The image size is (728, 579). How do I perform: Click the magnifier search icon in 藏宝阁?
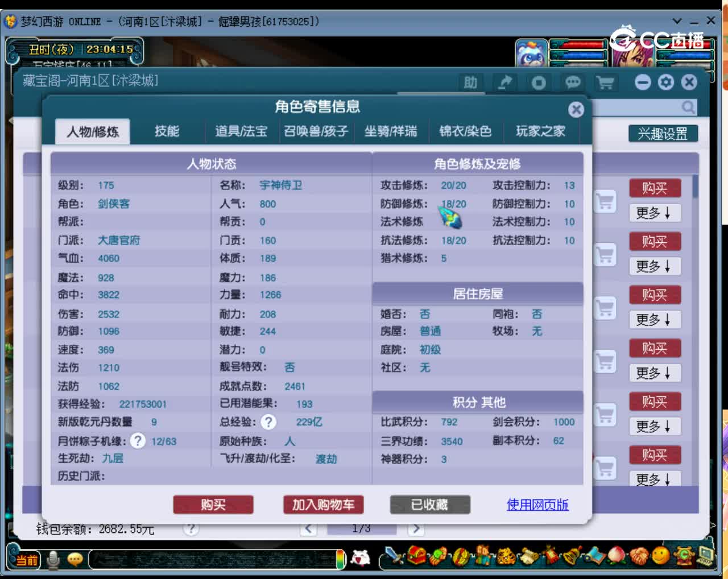[688, 107]
